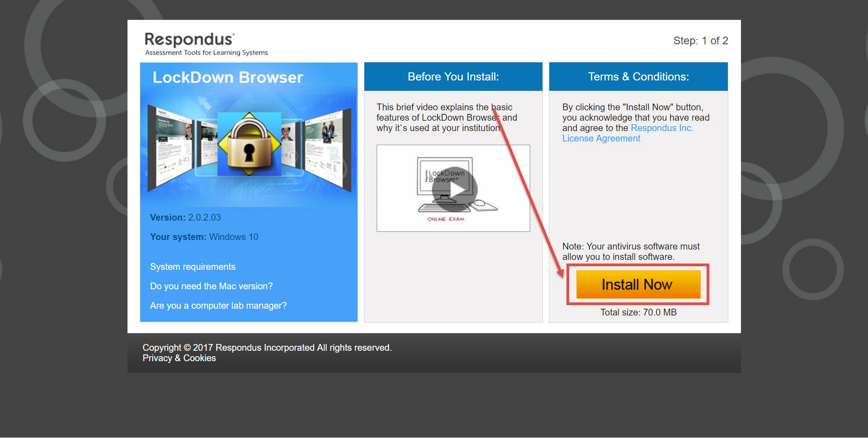
Task: Click the 'Version: 2.0.2.03' text
Action: click(x=185, y=217)
